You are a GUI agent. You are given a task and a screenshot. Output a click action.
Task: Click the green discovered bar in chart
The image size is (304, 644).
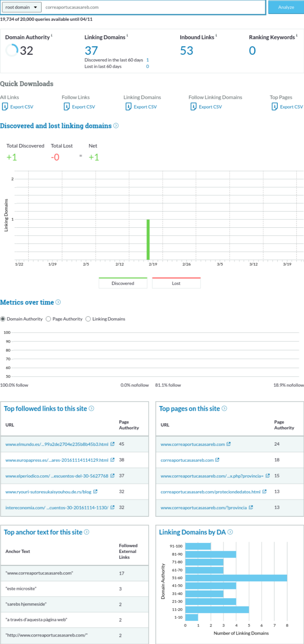coord(148,239)
